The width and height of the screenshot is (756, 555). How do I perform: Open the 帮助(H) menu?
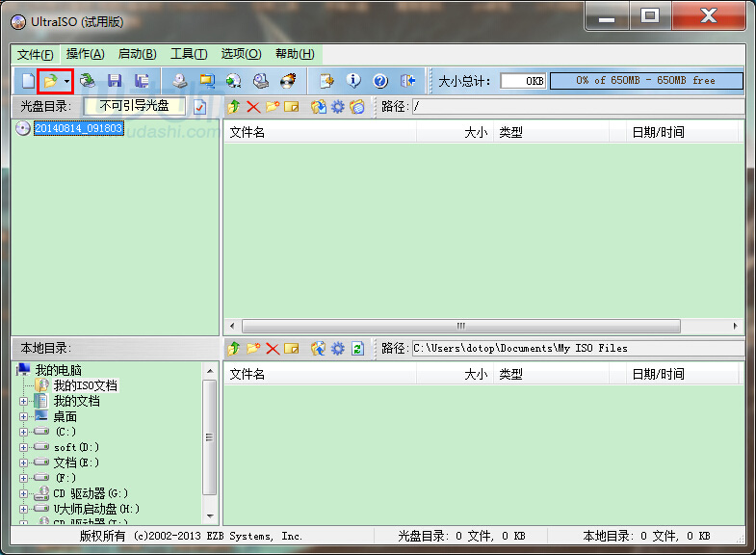[x=295, y=54]
